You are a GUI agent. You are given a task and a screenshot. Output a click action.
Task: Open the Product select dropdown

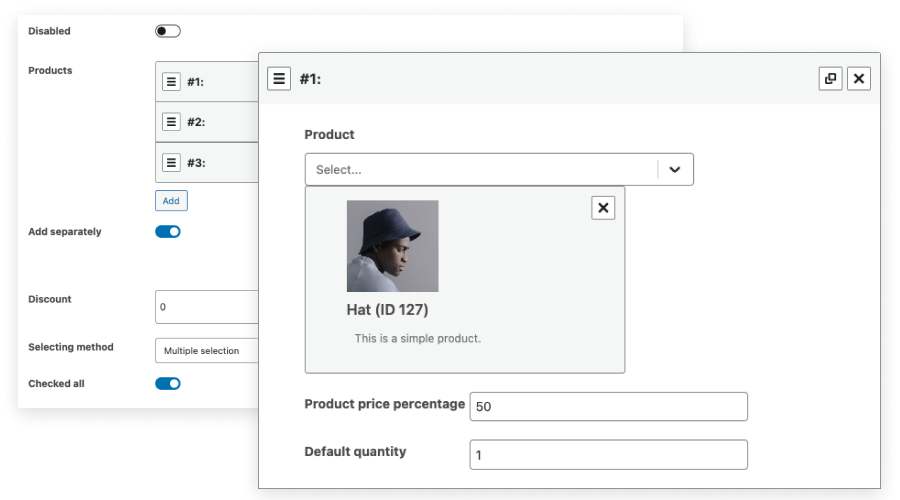point(499,169)
